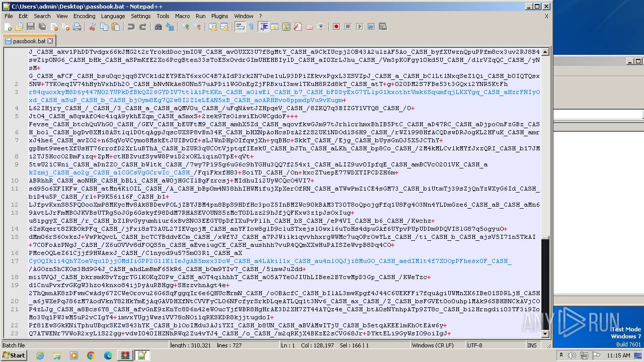The width and height of the screenshot is (644, 362).
Task: Open Find using the binoculars icon
Action: tap(158, 27)
